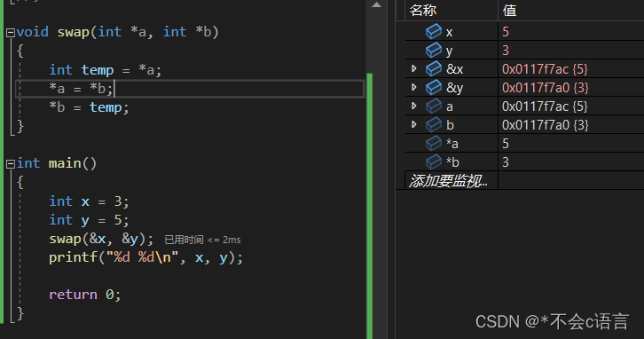Screen dimensions: 644x339
Task: Select value 0x0117f7a0 {3} of the &y row
Action: tap(545, 88)
